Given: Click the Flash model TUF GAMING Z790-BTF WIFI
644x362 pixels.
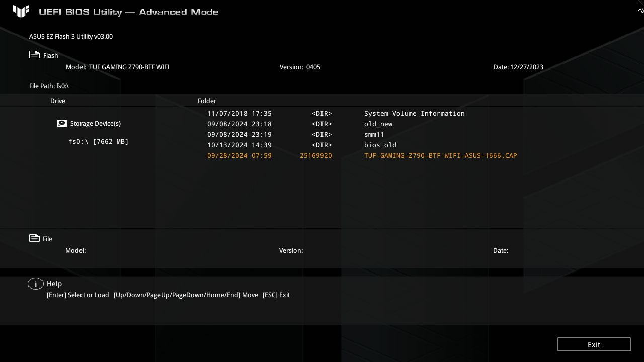Looking at the screenshot, I should (129, 67).
